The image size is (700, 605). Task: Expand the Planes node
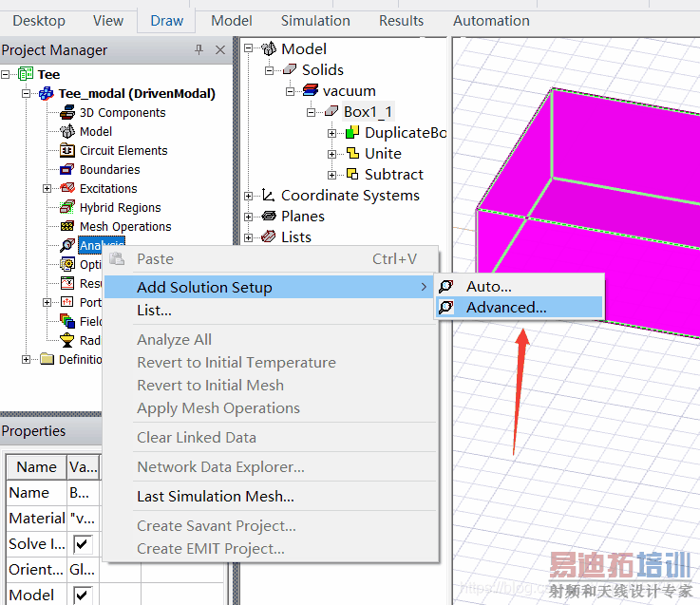point(248,217)
